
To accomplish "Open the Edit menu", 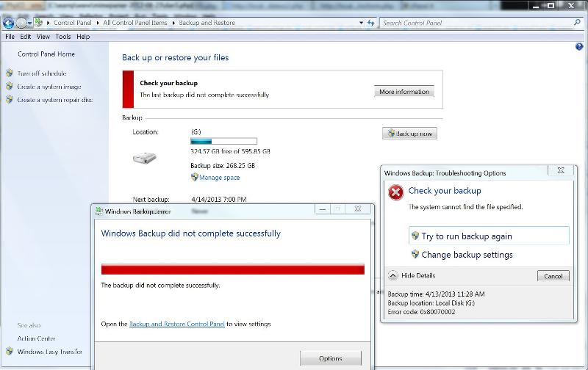I will (26, 36).
